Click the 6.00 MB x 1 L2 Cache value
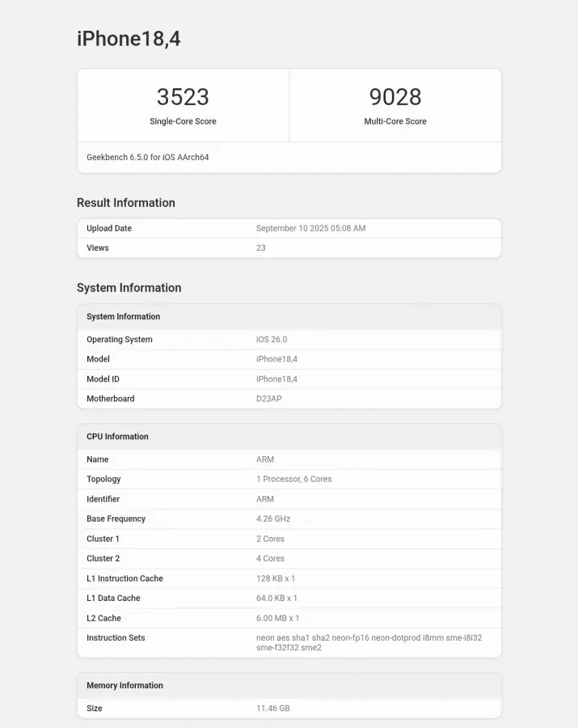The height and width of the screenshot is (728, 578). click(x=277, y=619)
